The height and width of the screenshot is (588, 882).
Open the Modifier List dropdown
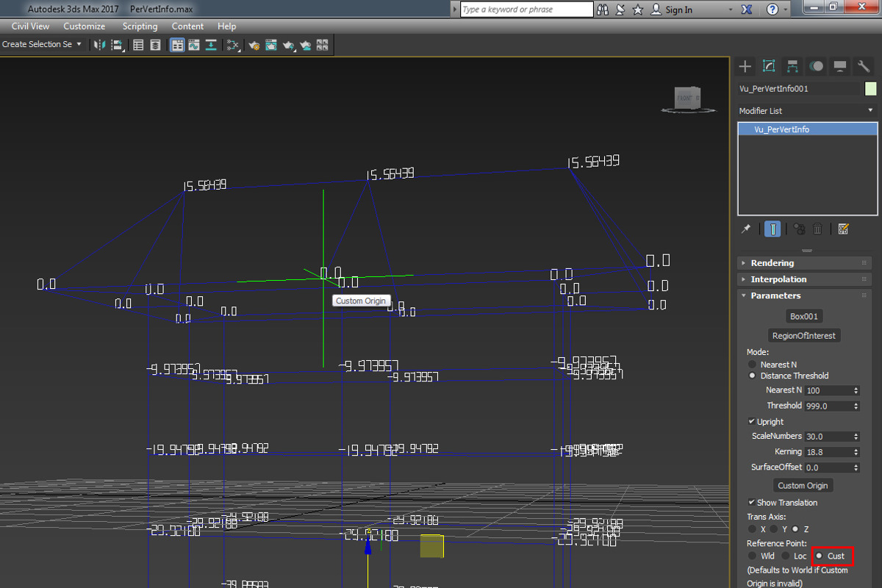(x=807, y=111)
